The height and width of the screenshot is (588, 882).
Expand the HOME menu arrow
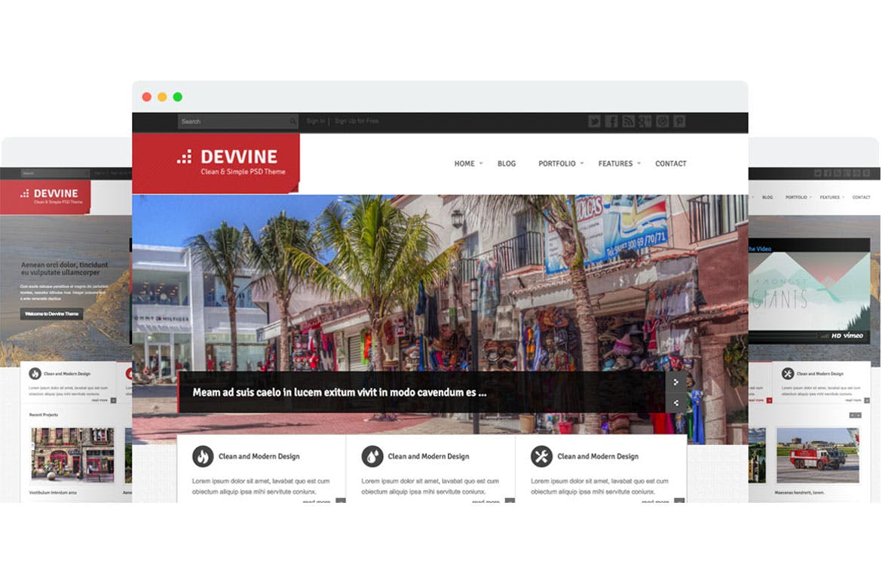pos(481,163)
